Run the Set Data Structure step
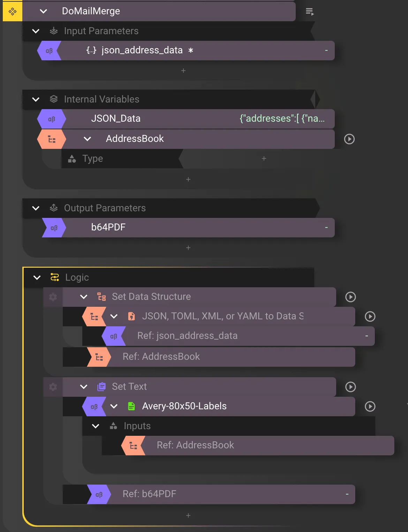Screen dimensions: 408x532 pos(350,297)
